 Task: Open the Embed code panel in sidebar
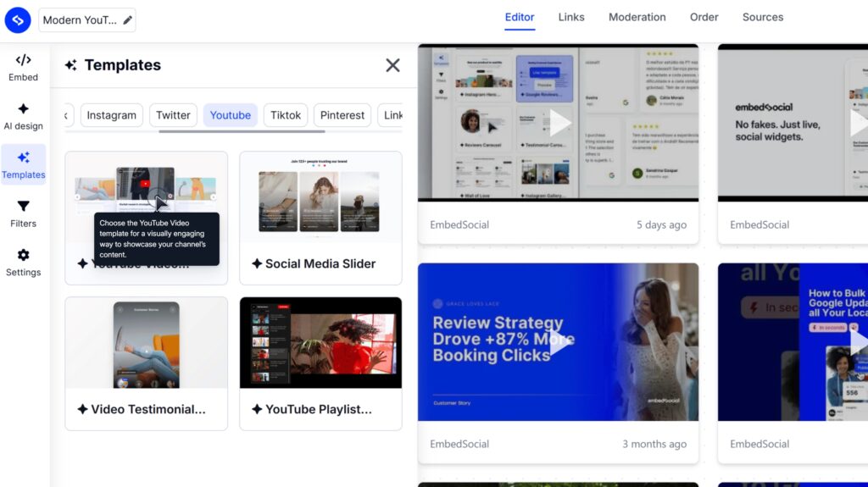(23, 68)
